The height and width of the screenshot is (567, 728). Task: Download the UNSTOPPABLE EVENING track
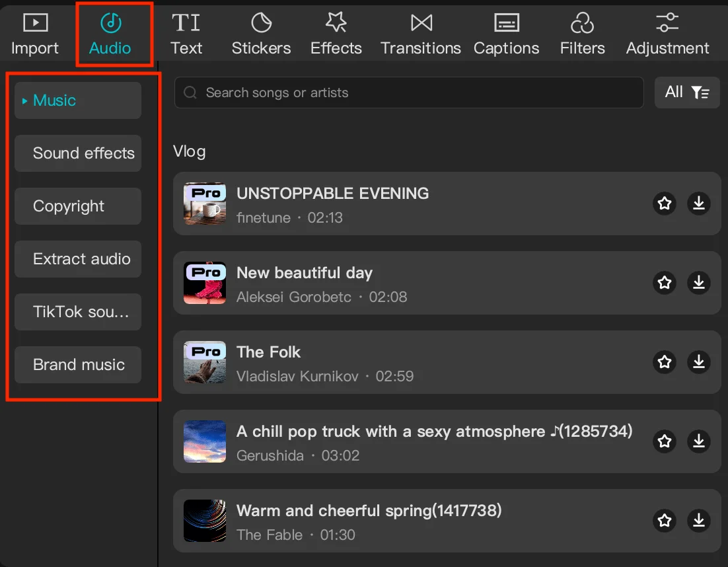click(x=698, y=204)
